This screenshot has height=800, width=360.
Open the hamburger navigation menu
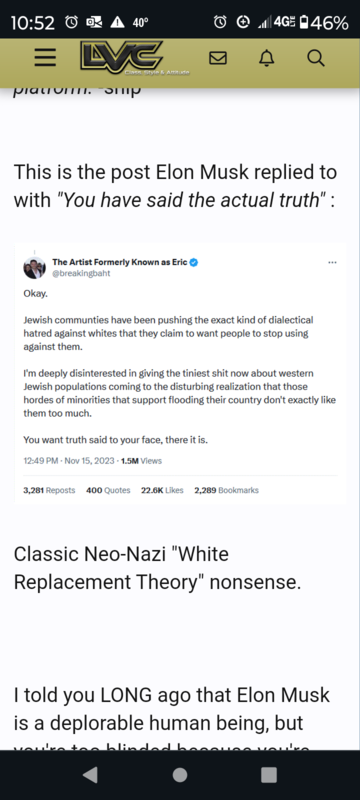[x=45, y=59]
